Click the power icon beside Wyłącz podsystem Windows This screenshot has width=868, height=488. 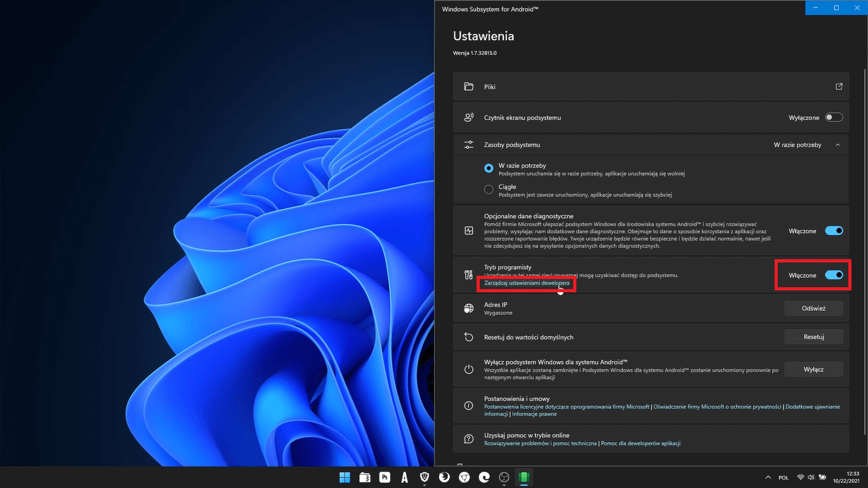coord(469,369)
